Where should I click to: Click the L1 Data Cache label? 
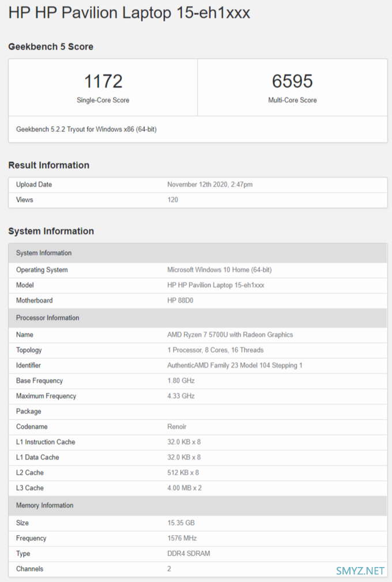37,458
